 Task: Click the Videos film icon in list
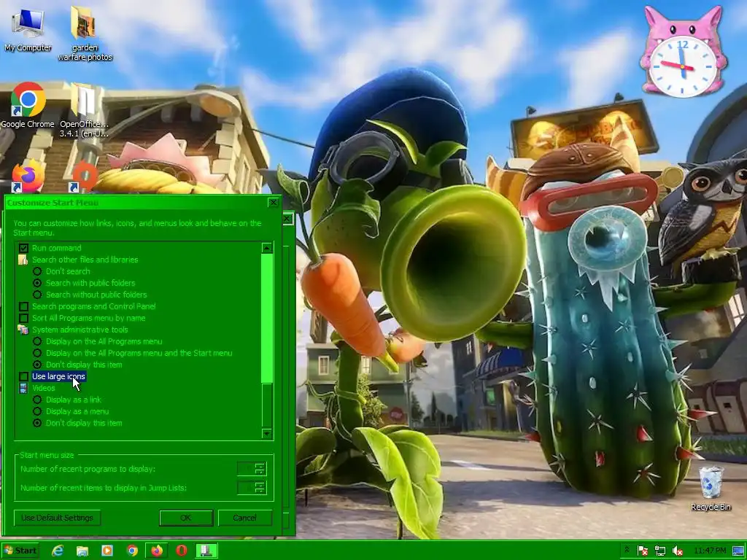23,388
